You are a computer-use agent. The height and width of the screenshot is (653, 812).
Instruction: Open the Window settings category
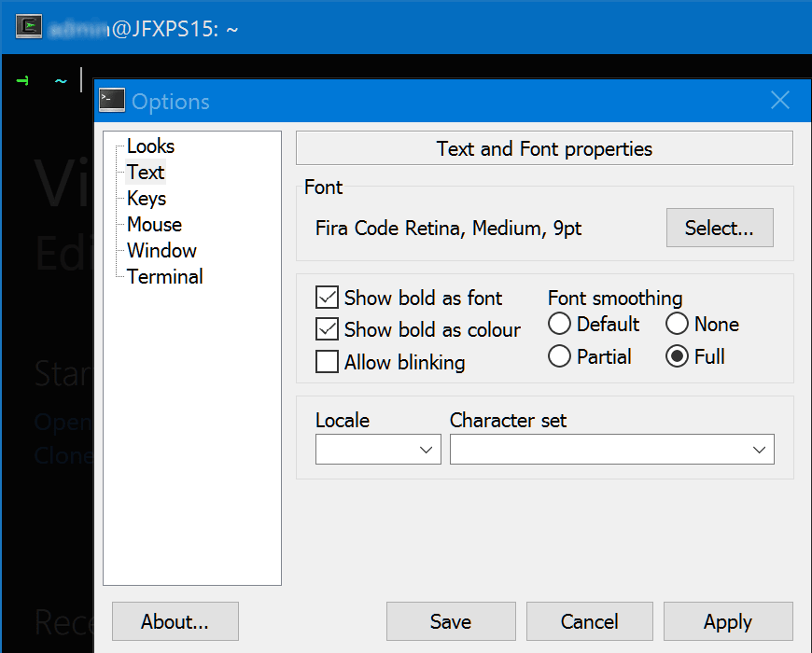tap(161, 250)
